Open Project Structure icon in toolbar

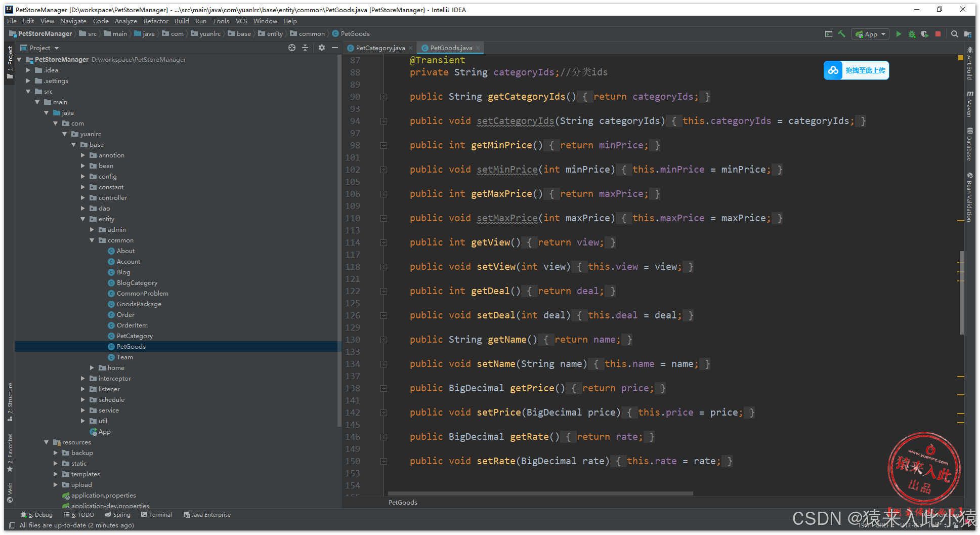(x=968, y=34)
